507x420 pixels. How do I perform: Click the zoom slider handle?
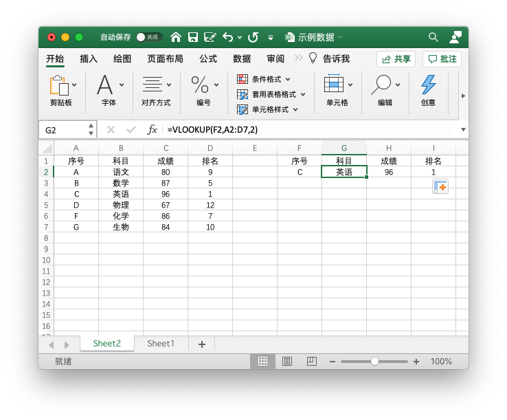[374, 361]
